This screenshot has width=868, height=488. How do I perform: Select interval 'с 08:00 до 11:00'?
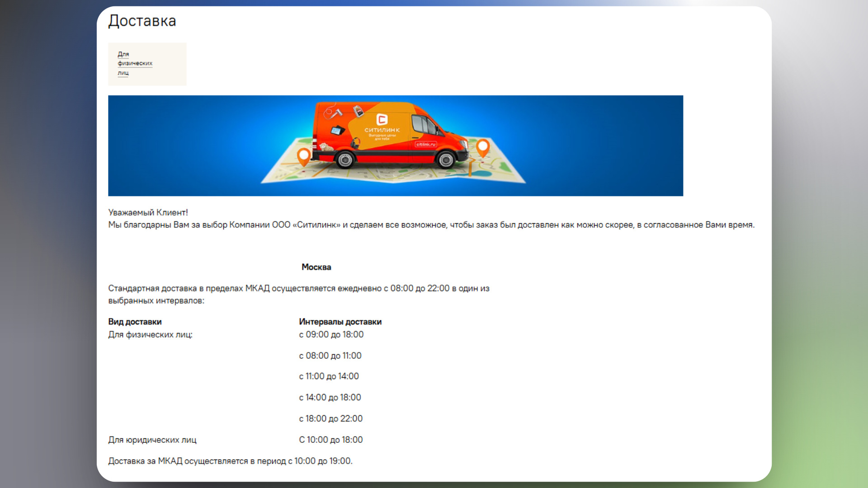coord(330,356)
